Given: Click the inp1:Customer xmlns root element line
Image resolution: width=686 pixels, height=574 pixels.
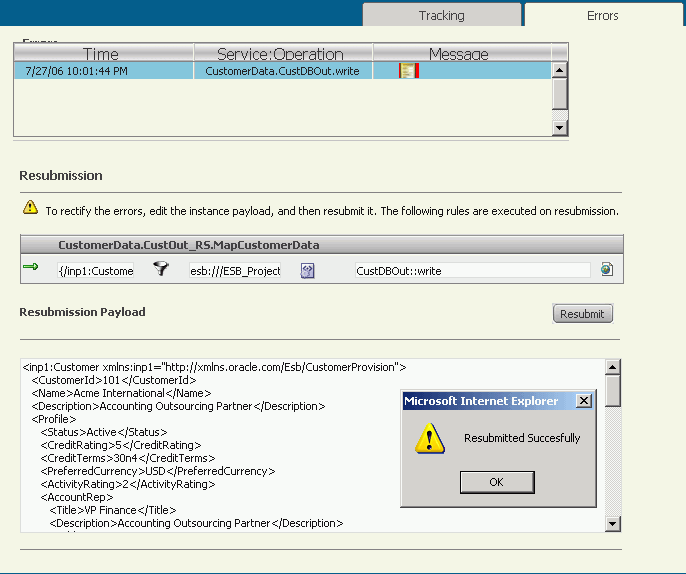Looking at the screenshot, I should pos(214,367).
